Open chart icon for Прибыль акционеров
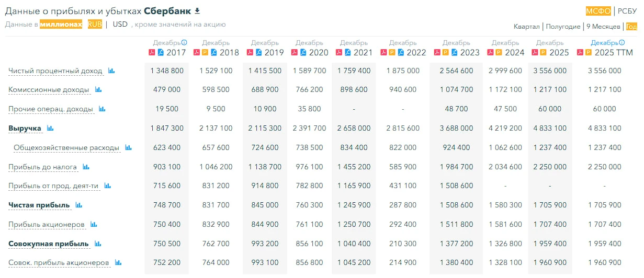 tap(94, 225)
